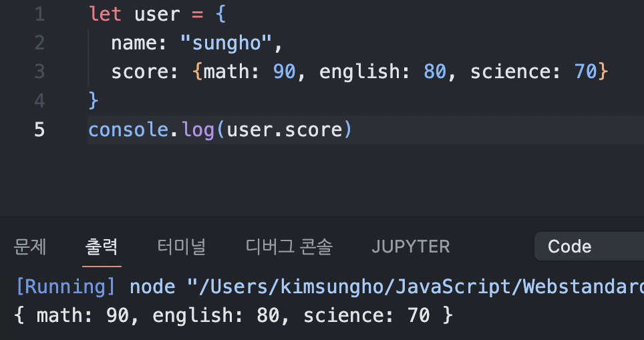Screen dimensions: 644x340
Task: Switch to the JUPYTER tab
Action: (411, 246)
